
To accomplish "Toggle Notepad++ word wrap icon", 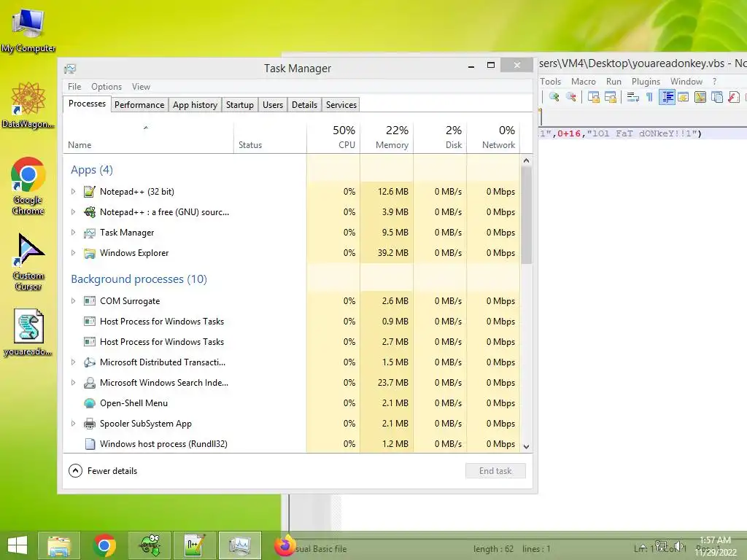I will point(632,97).
